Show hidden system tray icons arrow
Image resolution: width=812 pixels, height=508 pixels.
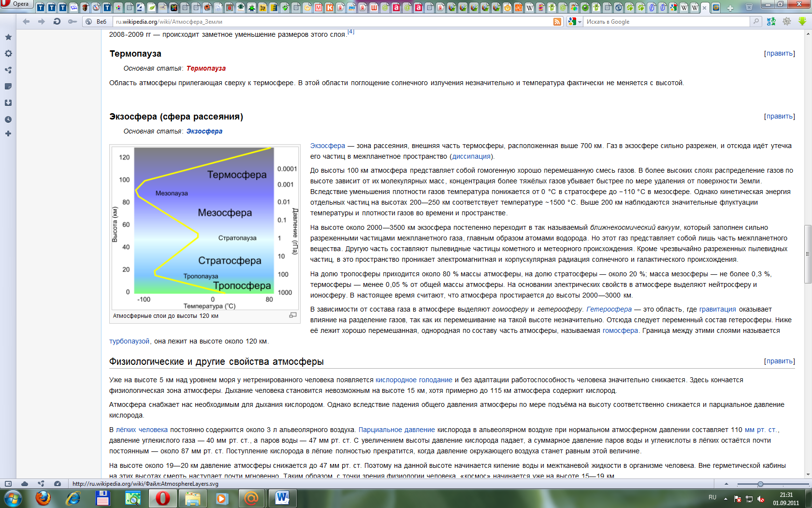point(725,498)
